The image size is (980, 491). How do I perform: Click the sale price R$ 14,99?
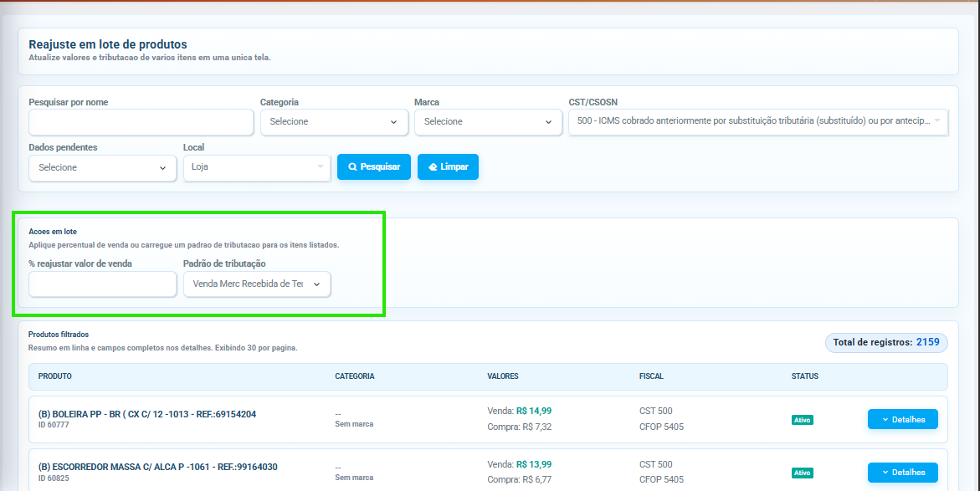(534, 411)
